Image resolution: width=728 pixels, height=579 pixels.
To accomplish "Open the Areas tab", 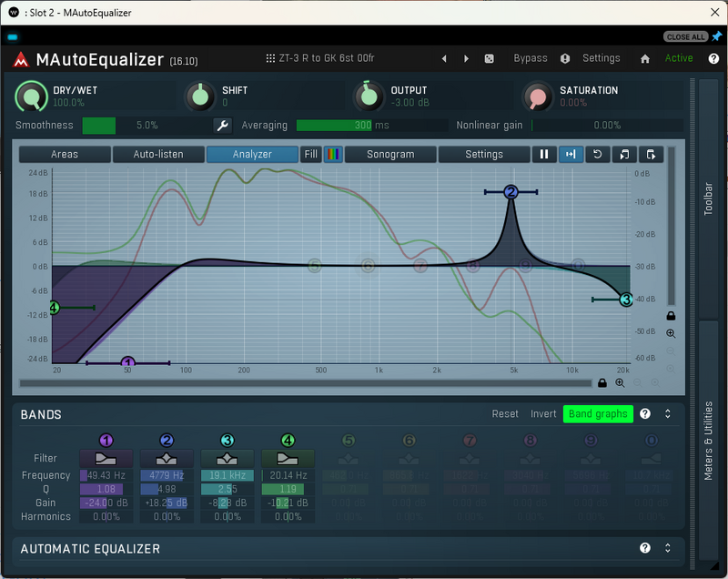I will [x=65, y=154].
